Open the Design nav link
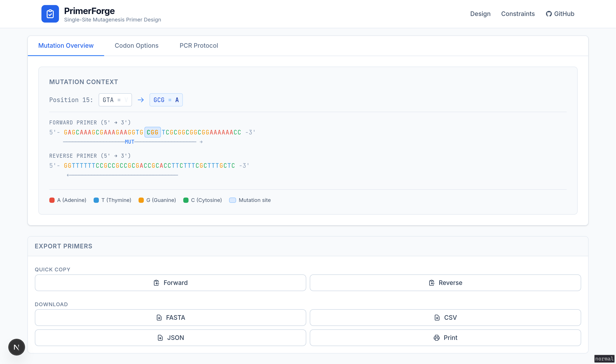Viewport: 616px width, 364px height. (480, 14)
